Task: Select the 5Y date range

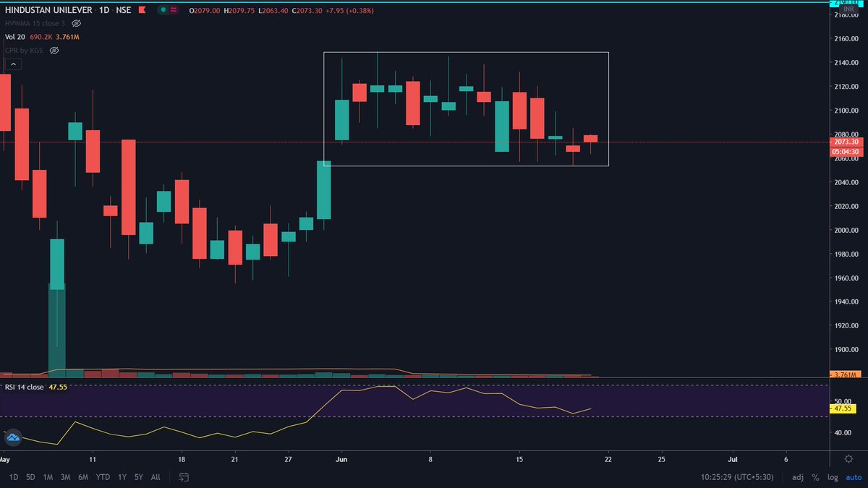Action: point(137,477)
